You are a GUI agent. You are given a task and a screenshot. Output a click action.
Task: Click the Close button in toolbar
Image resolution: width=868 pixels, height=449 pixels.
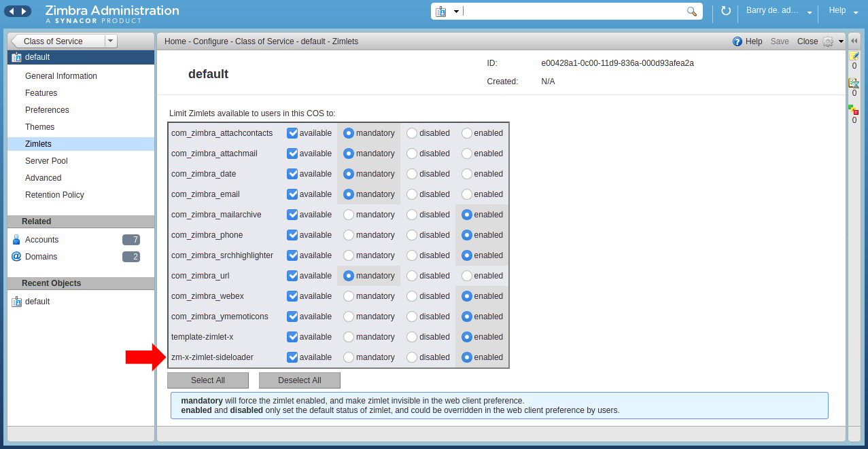[808, 41]
